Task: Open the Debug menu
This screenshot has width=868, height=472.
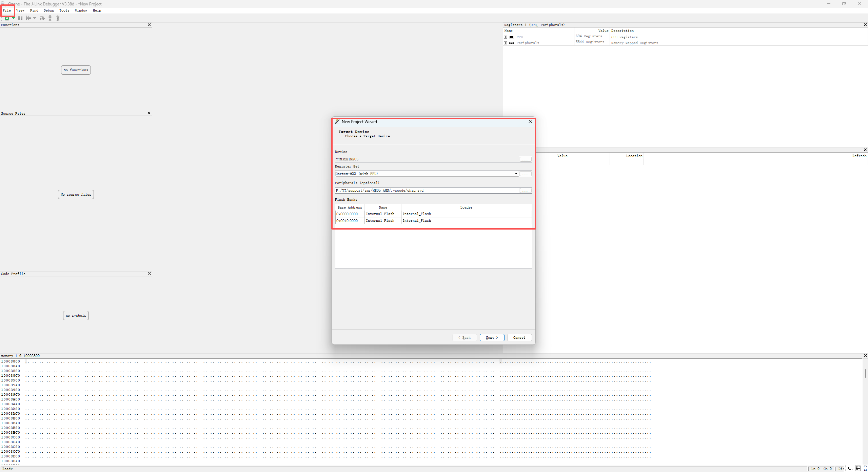Action: (x=48, y=10)
